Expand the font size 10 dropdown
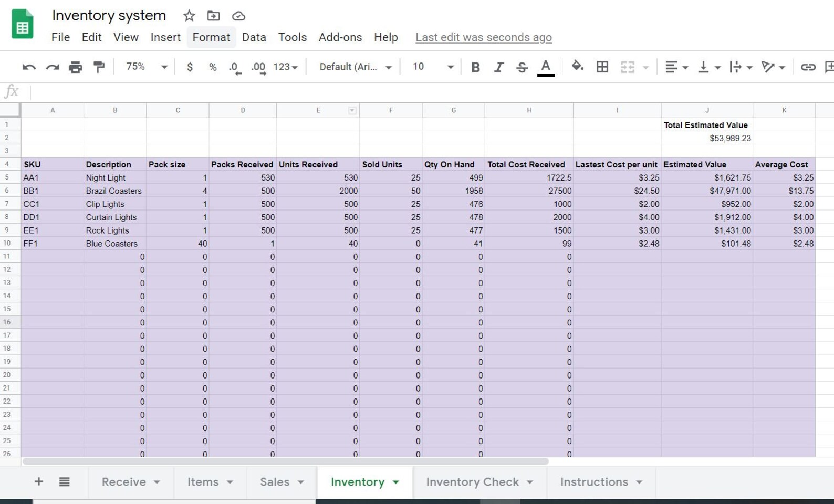 click(433, 67)
